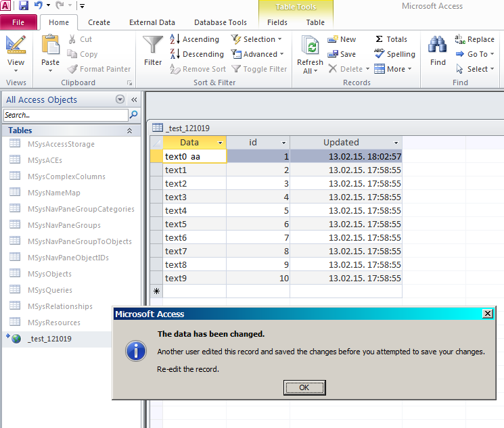Click the cell containing text5
The width and height of the screenshot is (504, 428).
[x=194, y=224]
